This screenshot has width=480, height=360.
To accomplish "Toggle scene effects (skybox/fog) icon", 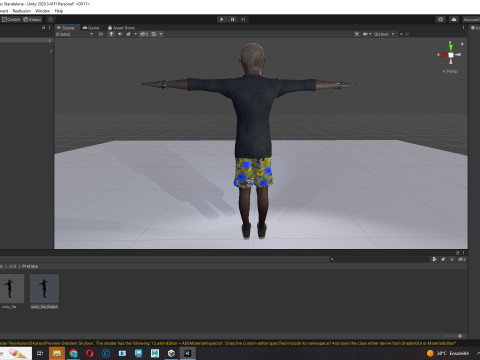I will point(128,34).
